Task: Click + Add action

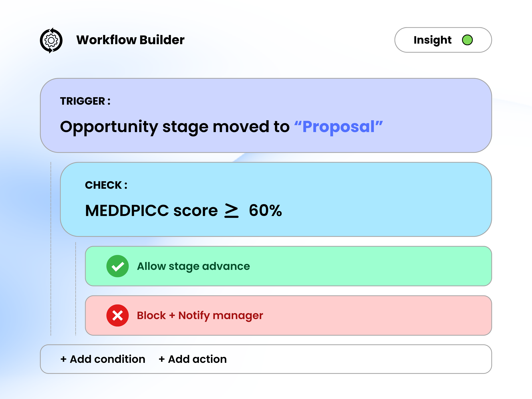Action: pos(193,359)
